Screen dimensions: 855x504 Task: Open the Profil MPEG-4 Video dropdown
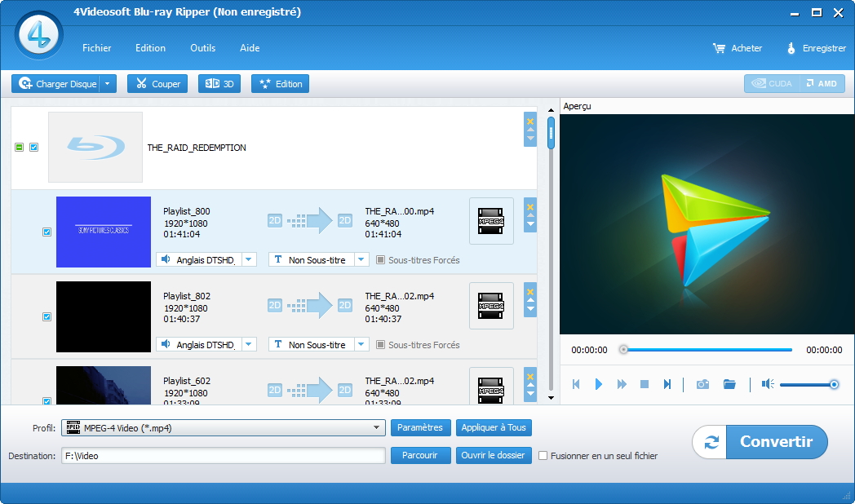click(377, 427)
